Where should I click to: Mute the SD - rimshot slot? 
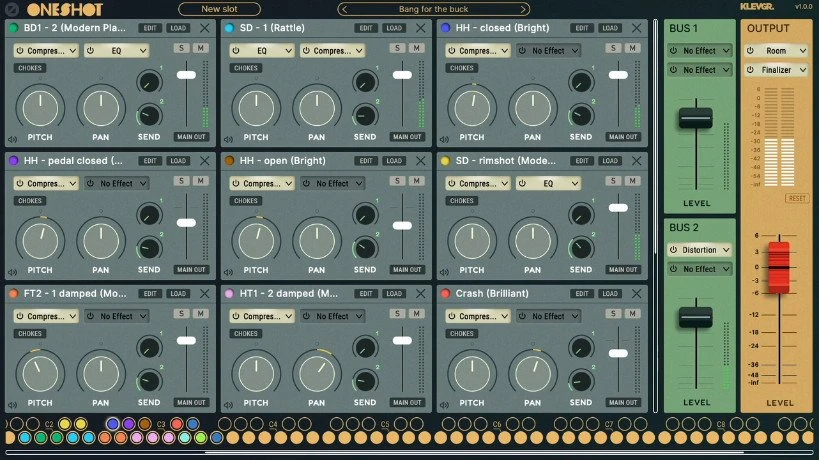[633, 181]
